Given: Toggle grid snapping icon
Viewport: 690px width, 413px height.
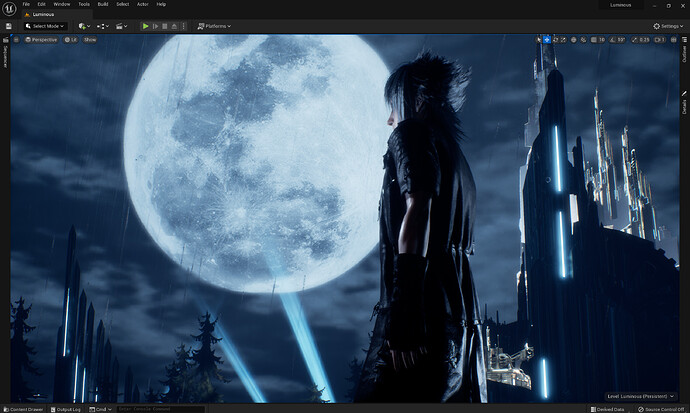Looking at the screenshot, I should tap(594, 40).
